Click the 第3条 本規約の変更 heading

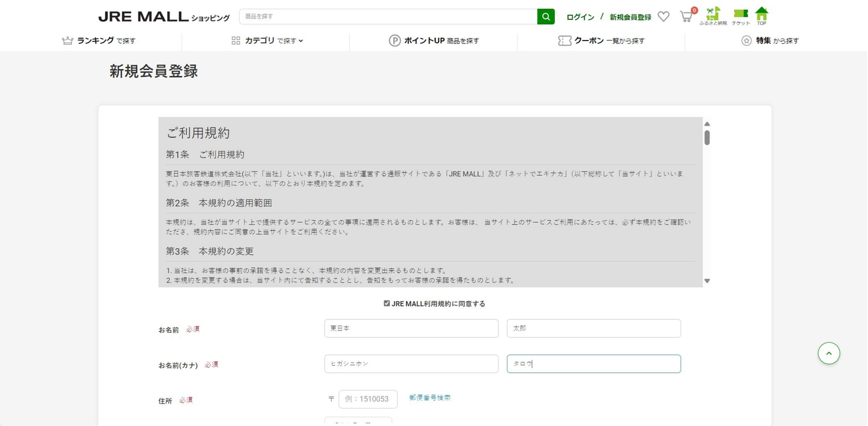(210, 251)
